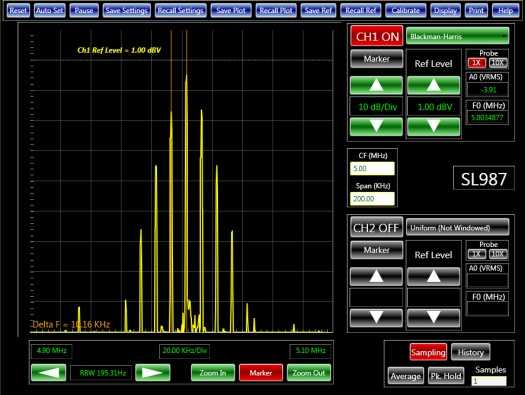Click Auto Set in top toolbar
This screenshot has width=525, height=395.
pyautogui.click(x=50, y=10)
